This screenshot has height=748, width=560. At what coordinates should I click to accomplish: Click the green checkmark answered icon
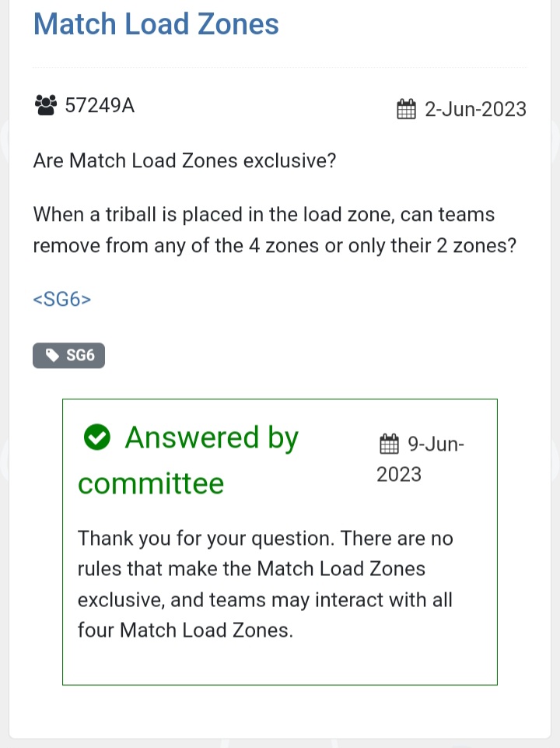click(x=96, y=438)
